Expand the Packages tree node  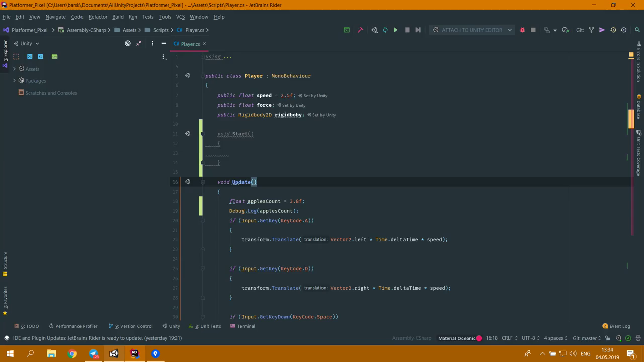pos(14,81)
